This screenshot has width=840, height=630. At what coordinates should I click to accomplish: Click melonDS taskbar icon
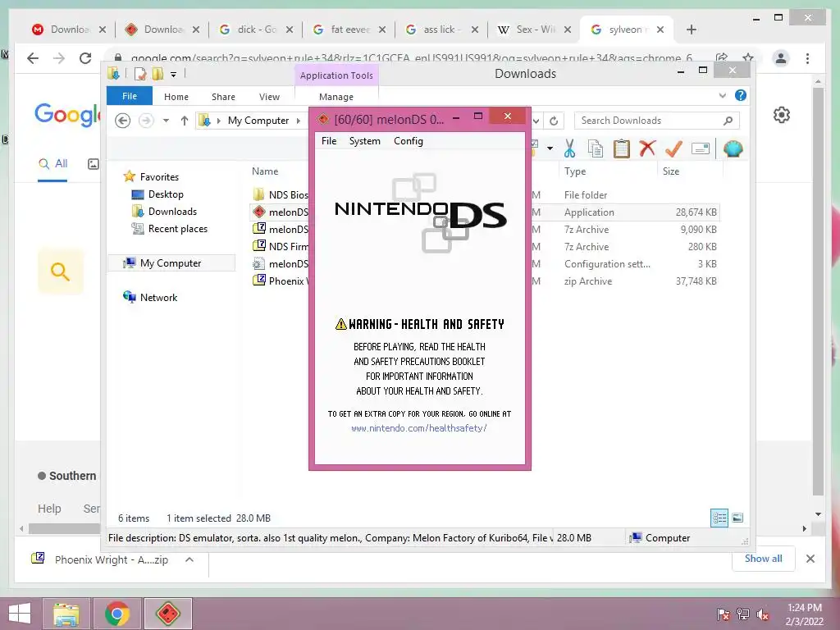167,614
